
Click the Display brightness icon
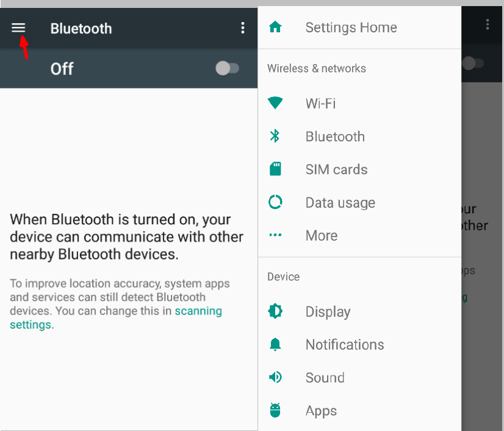pos(275,311)
